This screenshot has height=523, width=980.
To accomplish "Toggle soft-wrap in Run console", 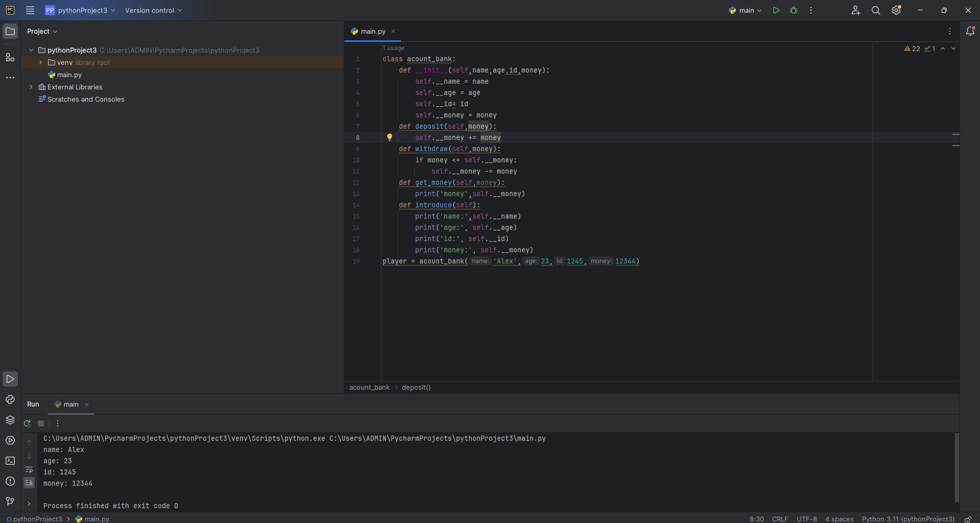I will [29, 470].
